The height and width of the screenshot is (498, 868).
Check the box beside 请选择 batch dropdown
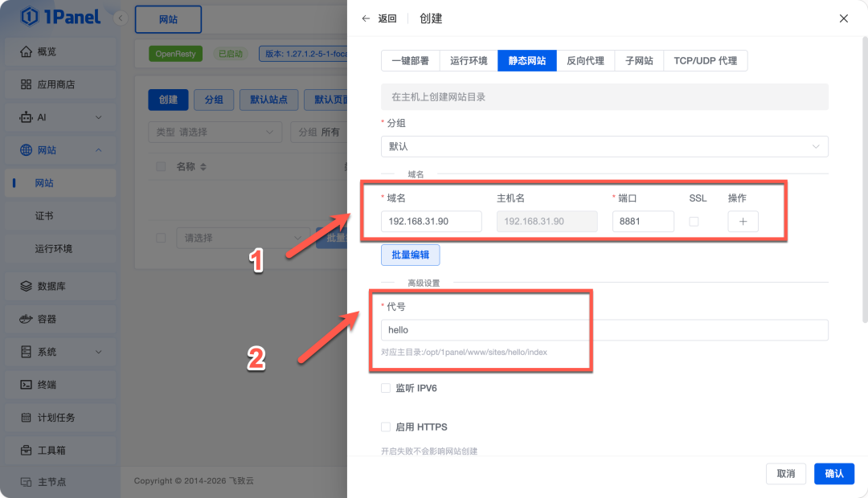[161, 238]
